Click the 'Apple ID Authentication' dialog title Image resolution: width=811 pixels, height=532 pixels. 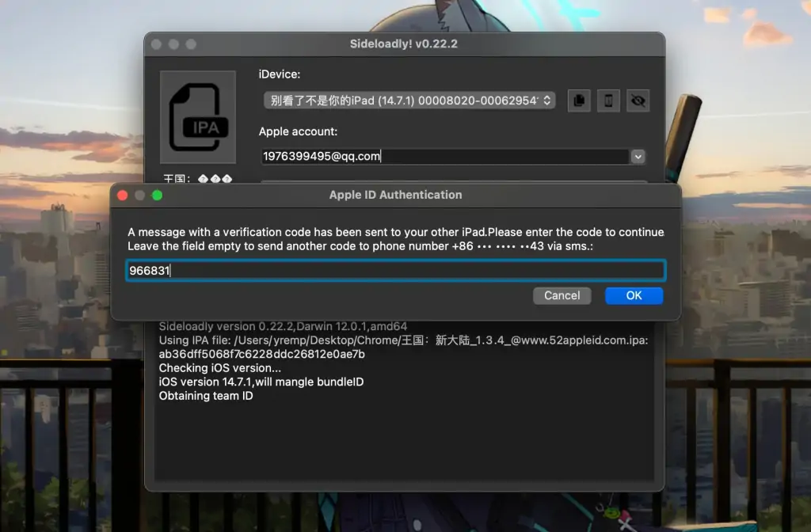pyautogui.click(x=396, y=195)
